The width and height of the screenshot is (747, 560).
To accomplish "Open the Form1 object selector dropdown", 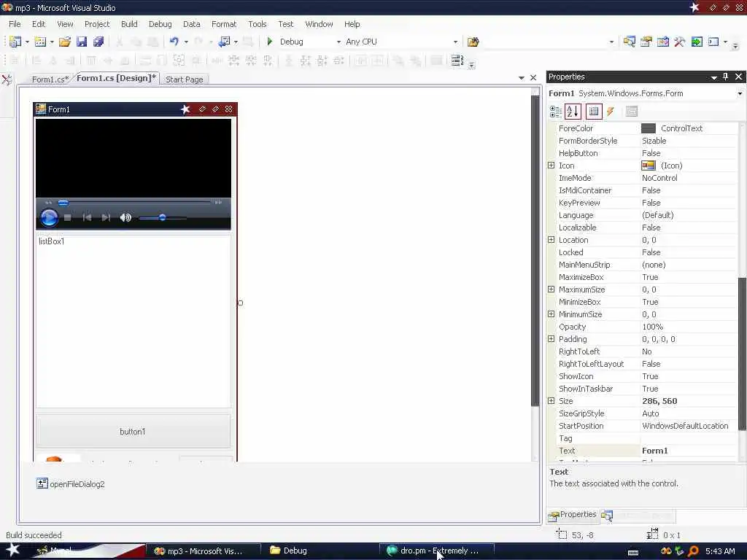I will pyautogui.click(x=740, y=93).
